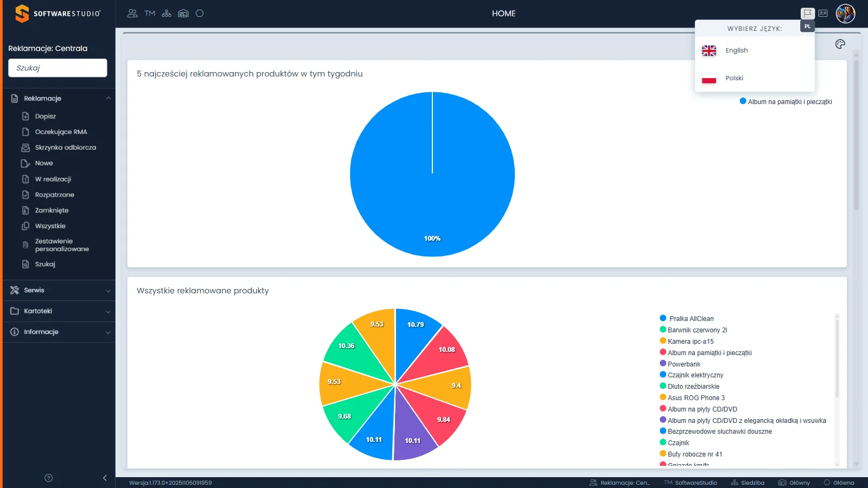868x488 pixels.
Task: Collapse the sidebar with the left arrow
Action: 105,478
